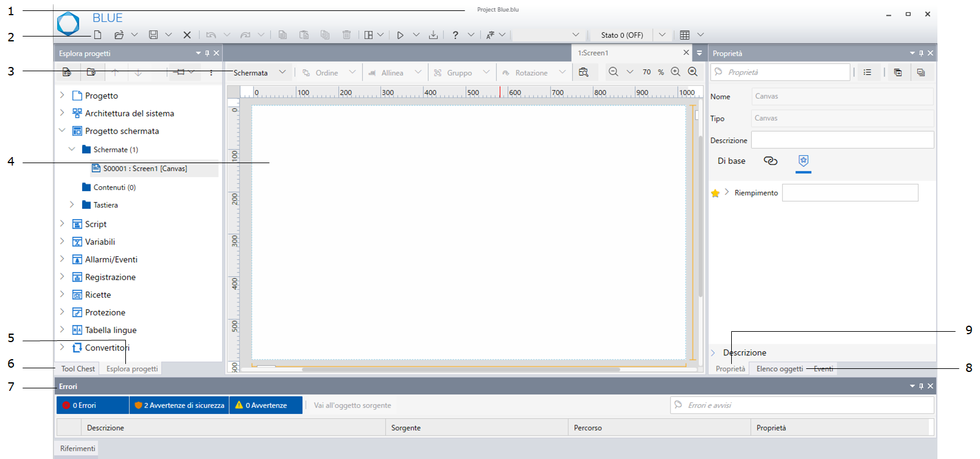Click the link icon beside Di base
Viewport: 980px width, 459px height.
point(770,161)
